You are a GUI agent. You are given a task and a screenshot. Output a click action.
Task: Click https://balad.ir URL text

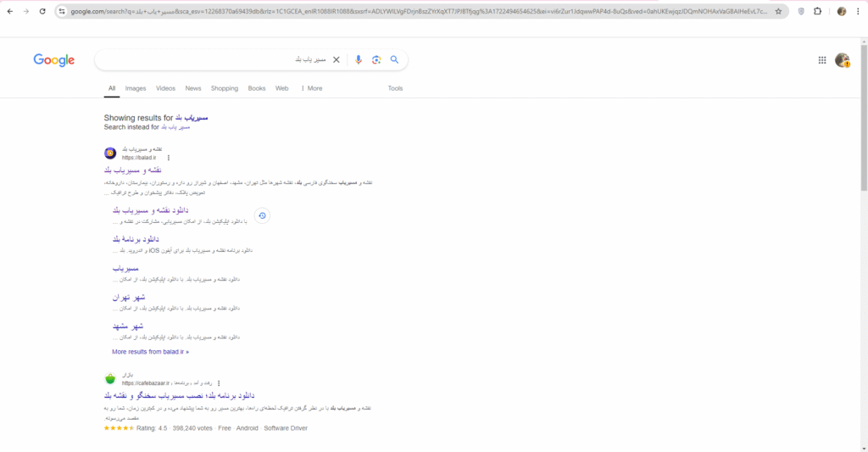click(x=139, y=158)
